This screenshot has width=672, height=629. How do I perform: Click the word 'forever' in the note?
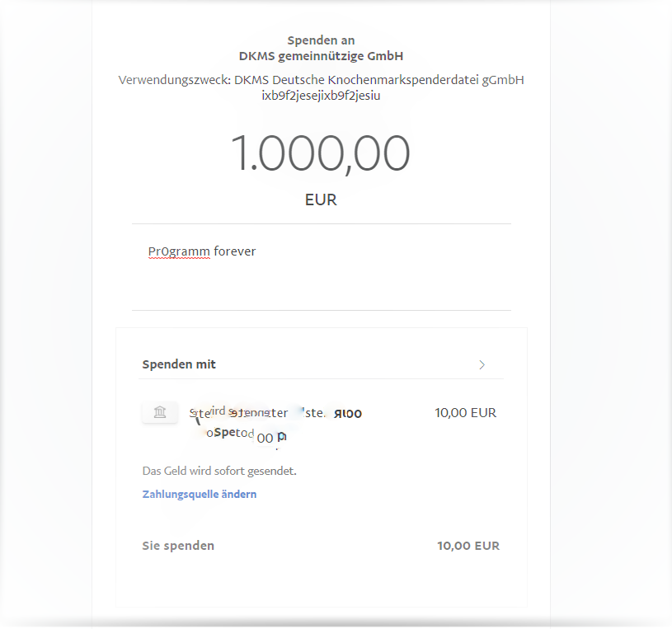pos(234,251)
